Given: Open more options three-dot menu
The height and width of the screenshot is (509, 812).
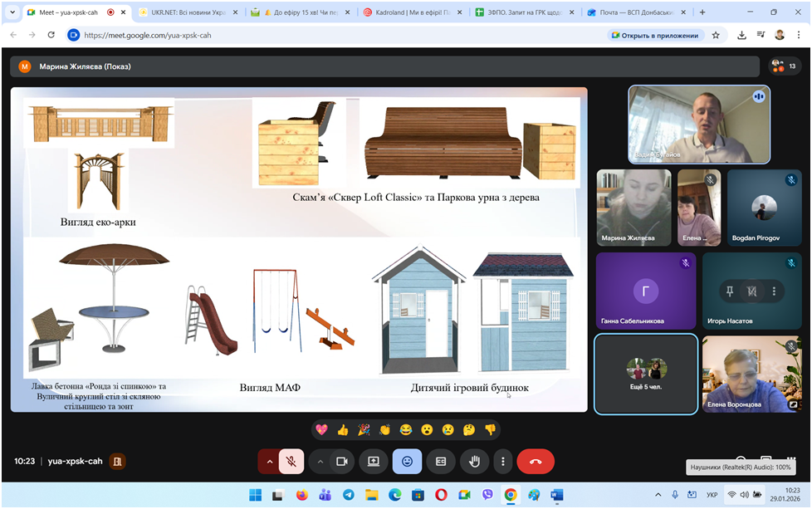Looking at the screenshot, I should pyautogui.click(x=501, y=461).
